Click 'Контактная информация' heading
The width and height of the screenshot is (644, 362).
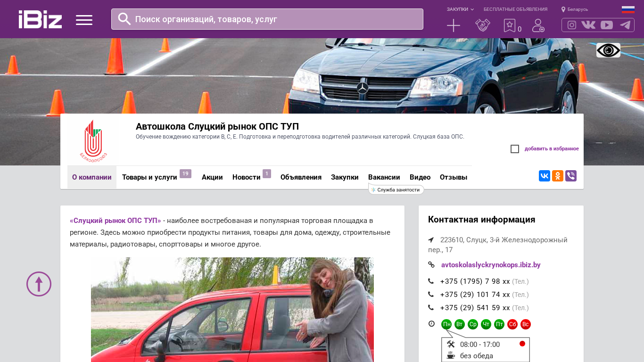coord(481,220)
